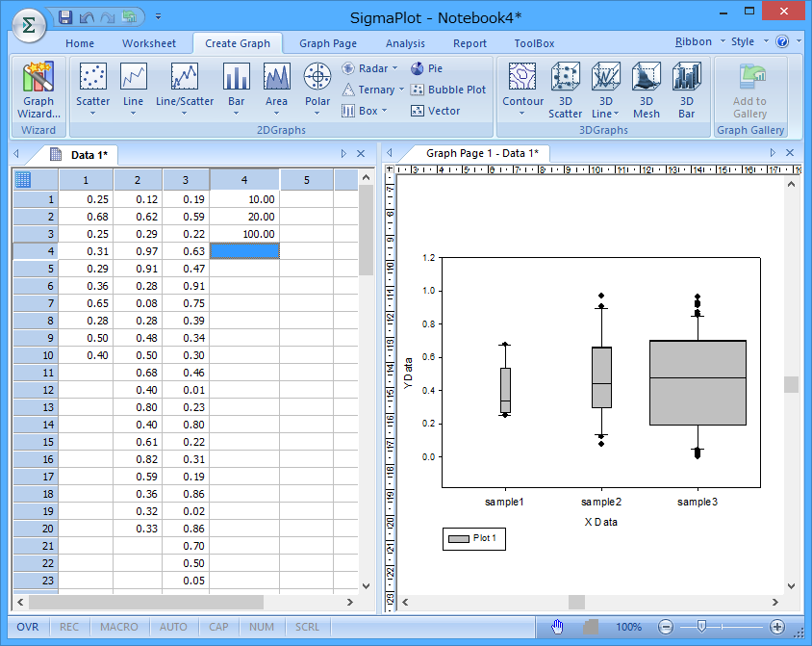Select the highlighted cell in column 4 row 4

(244, 251)
